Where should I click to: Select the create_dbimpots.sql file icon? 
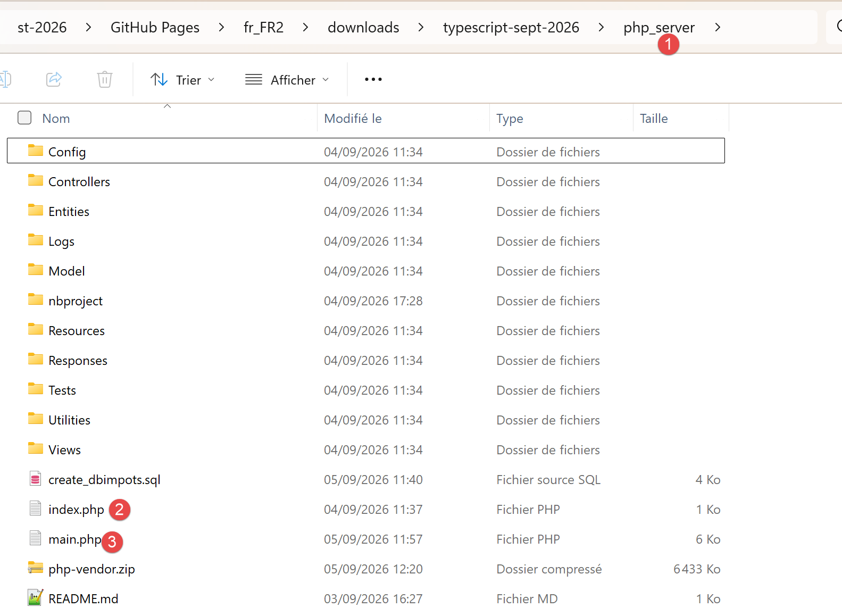pos(36,479)
